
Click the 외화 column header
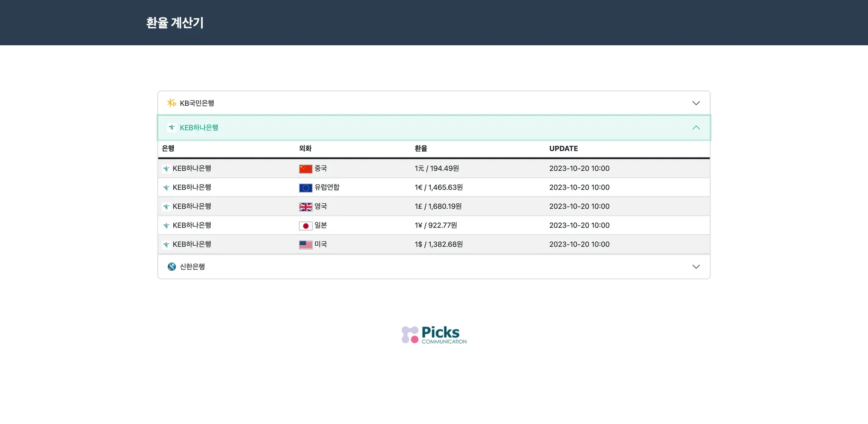click(305, 148)
